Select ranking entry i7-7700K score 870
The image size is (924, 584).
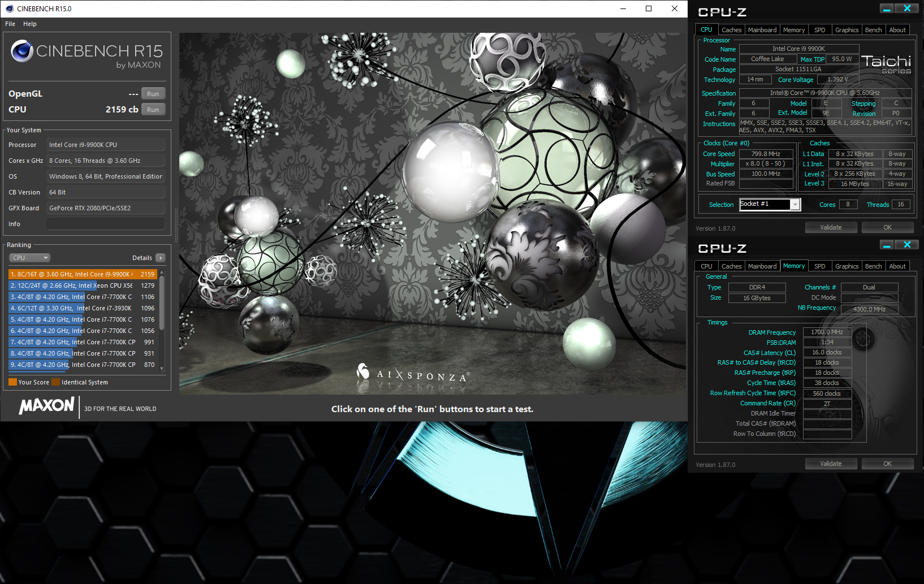[x=83, y=365]
